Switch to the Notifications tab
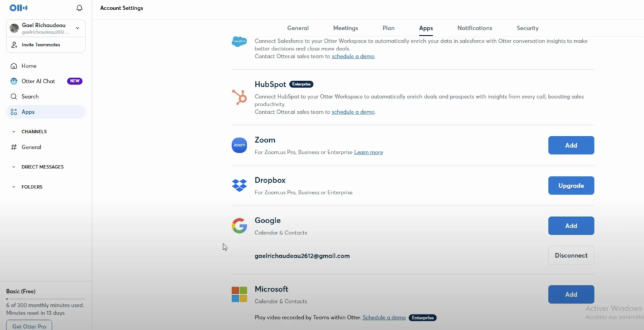 click(475, 28)
